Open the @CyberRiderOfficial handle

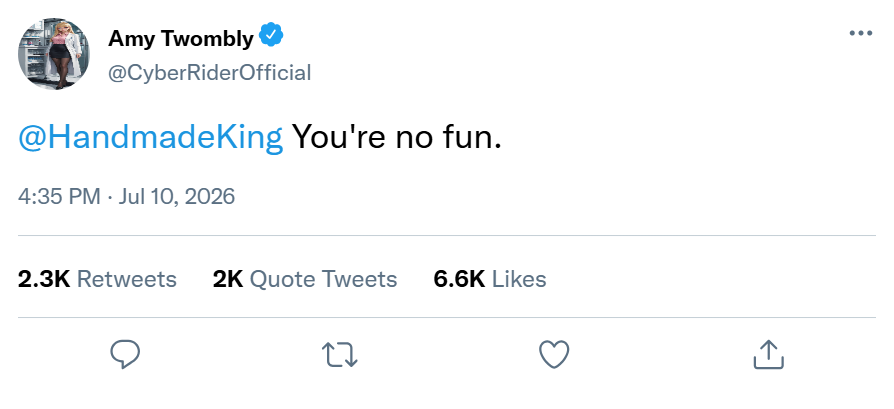click(210, 73)
